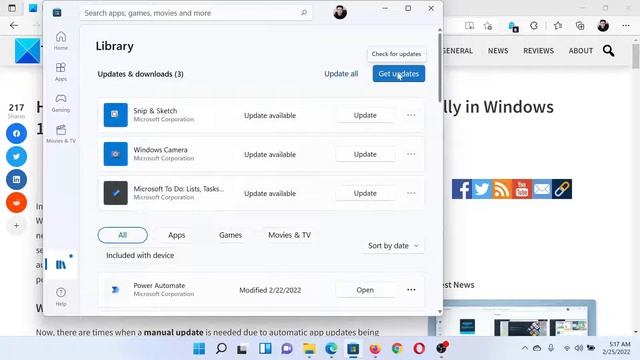Click the Twitter icon in website social row
The width and height of the screenshot is (640, 360).
coord(482,189)
